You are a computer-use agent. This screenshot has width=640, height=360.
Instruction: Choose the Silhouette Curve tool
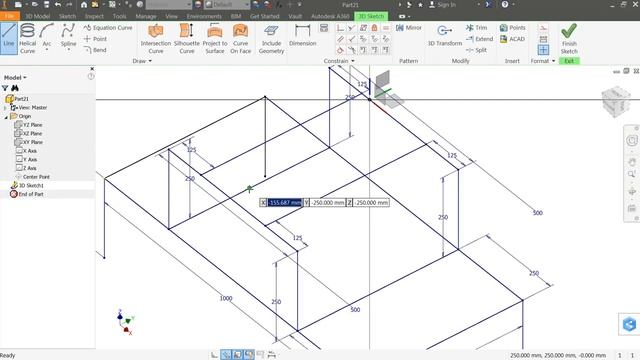tap(187, 38)
